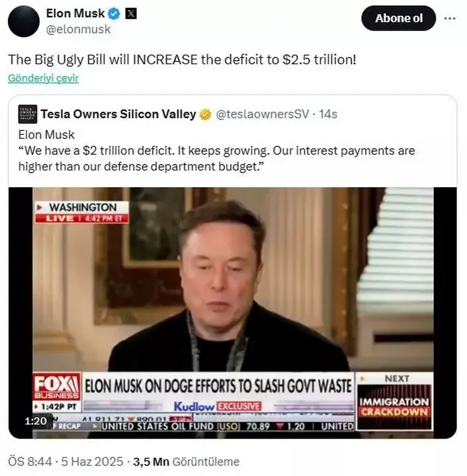
Task: Click the main tweet text about the Big Ugly Bill
Action: pyautogui.click(x=182, y=59)
